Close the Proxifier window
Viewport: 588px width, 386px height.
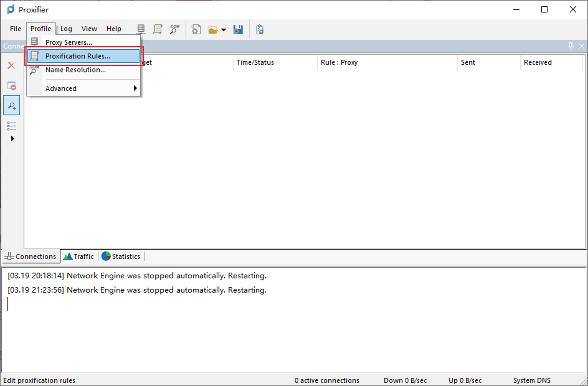coord(573,9)
